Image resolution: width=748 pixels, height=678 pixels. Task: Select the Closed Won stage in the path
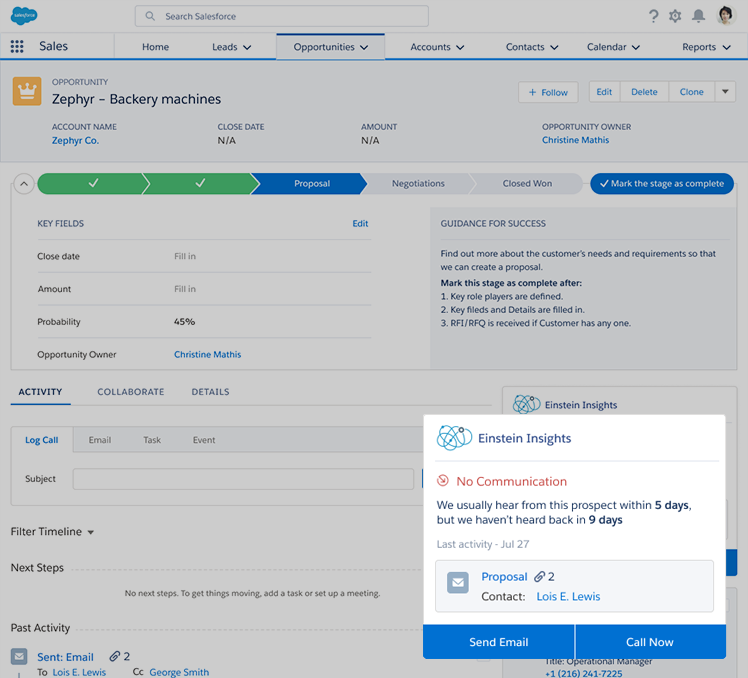tap(527, 184)
